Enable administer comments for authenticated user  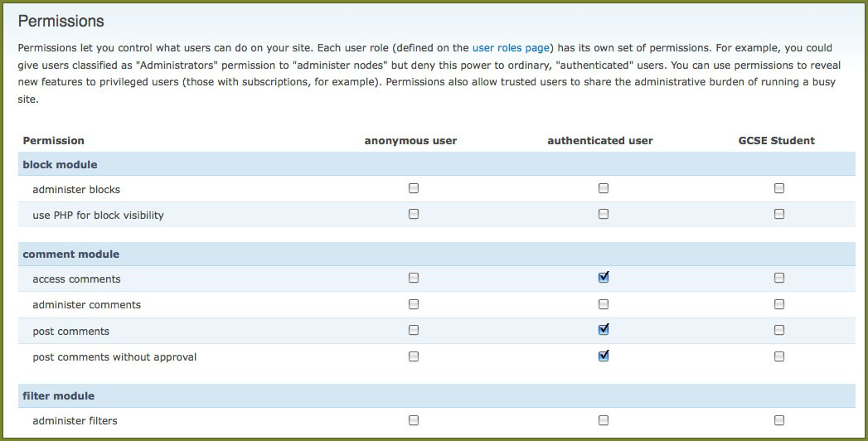pos(604,304)
